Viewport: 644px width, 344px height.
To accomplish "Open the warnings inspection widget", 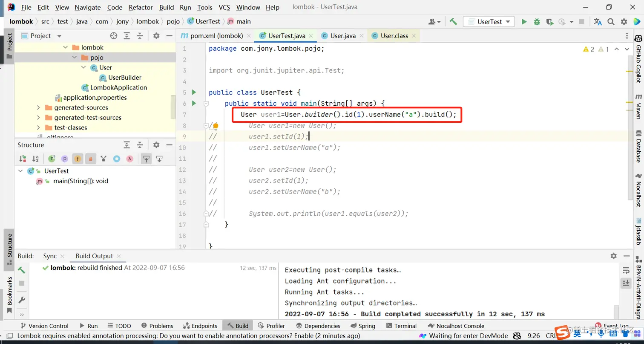I will point(596,49).
